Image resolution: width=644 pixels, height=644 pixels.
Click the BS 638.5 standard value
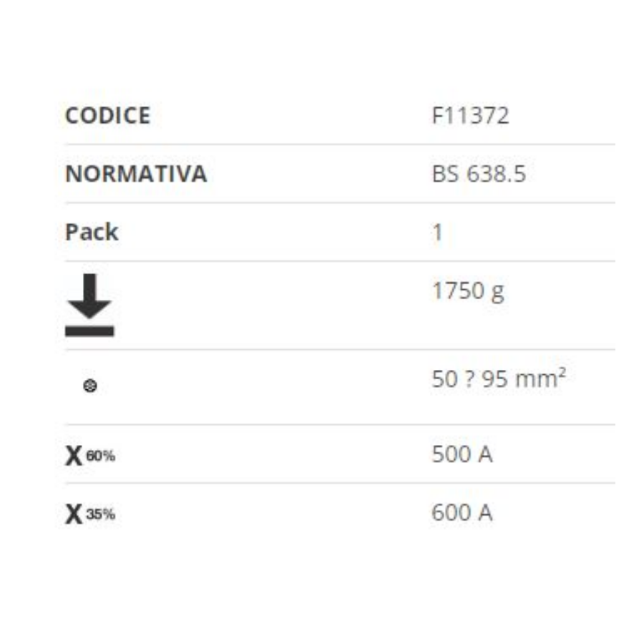pos(479,174)
